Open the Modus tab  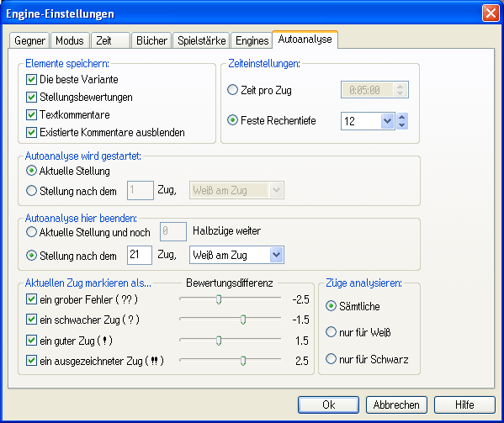70,40
